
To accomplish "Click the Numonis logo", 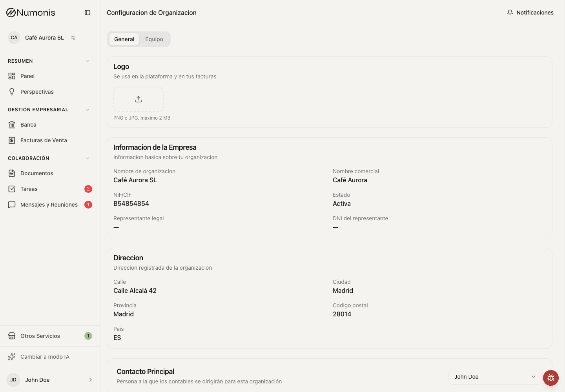I will (x=31, y=13).
